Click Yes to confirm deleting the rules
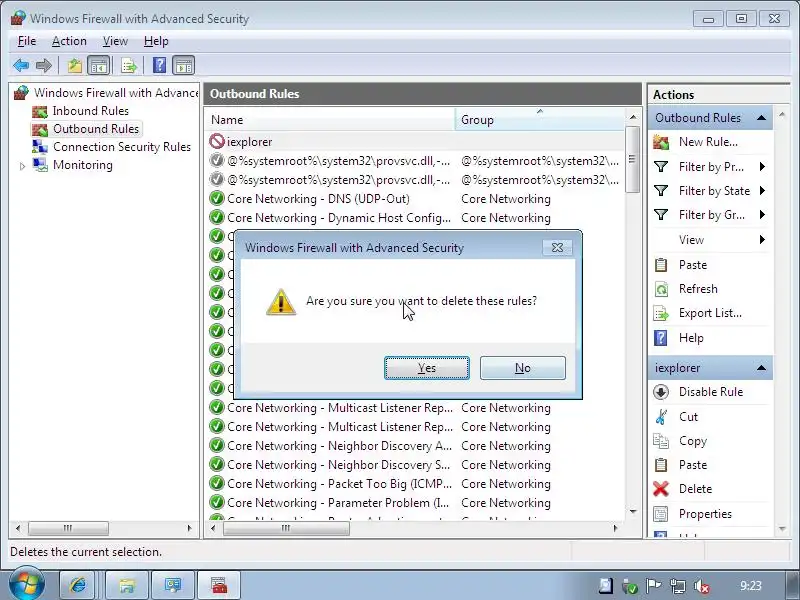The image size is (800, 600). pos(427,368)
